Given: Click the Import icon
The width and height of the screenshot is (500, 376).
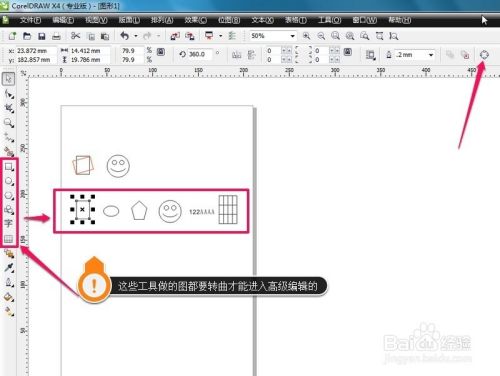Looking at the screenshot, I should click(x=175, y=36).
